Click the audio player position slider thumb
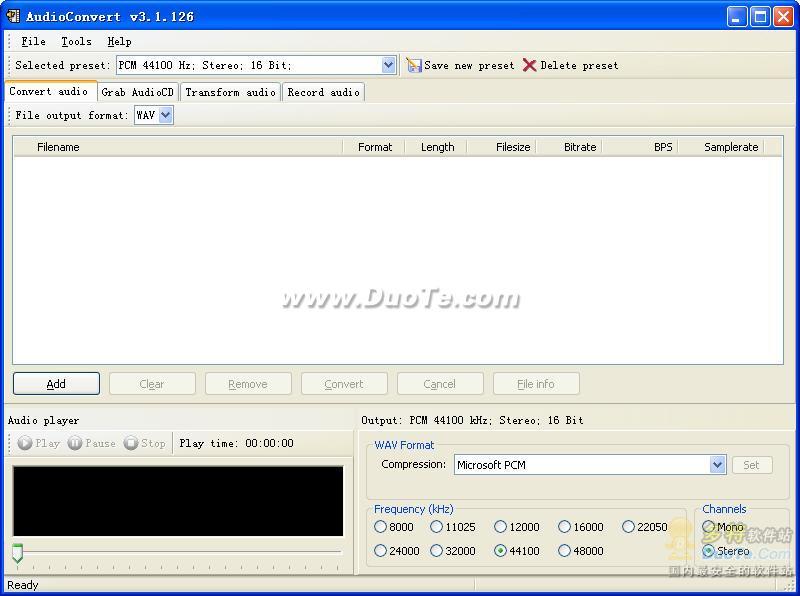Screen dimensions: 800x596 pos(17,553)
